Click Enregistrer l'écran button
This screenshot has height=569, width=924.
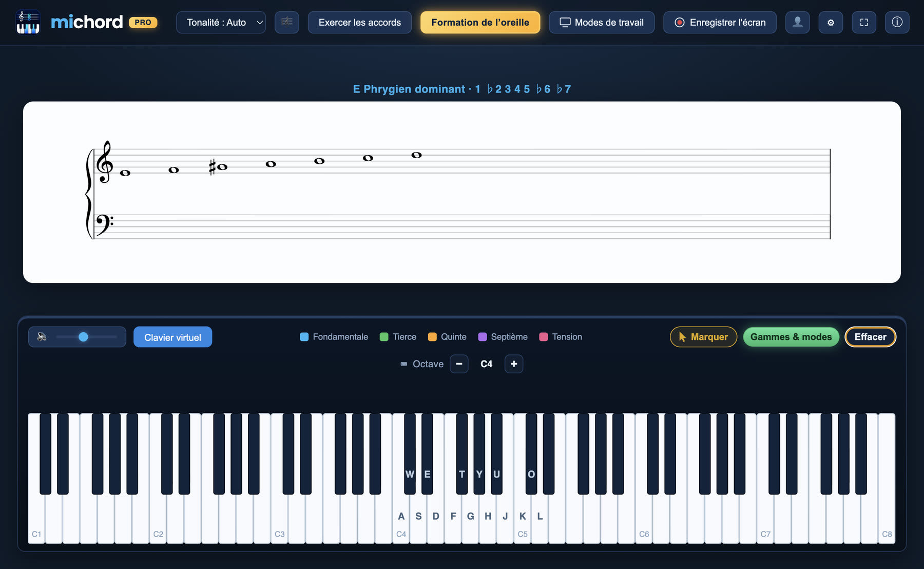[720, 22]
